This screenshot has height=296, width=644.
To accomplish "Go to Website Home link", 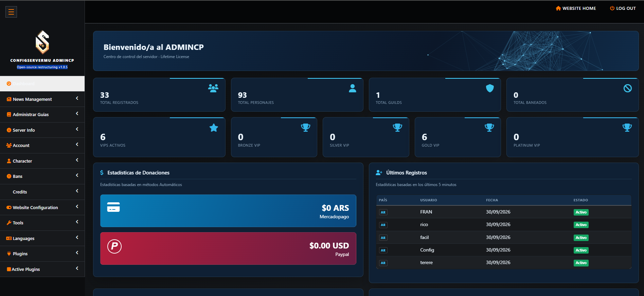I will 576,8.
